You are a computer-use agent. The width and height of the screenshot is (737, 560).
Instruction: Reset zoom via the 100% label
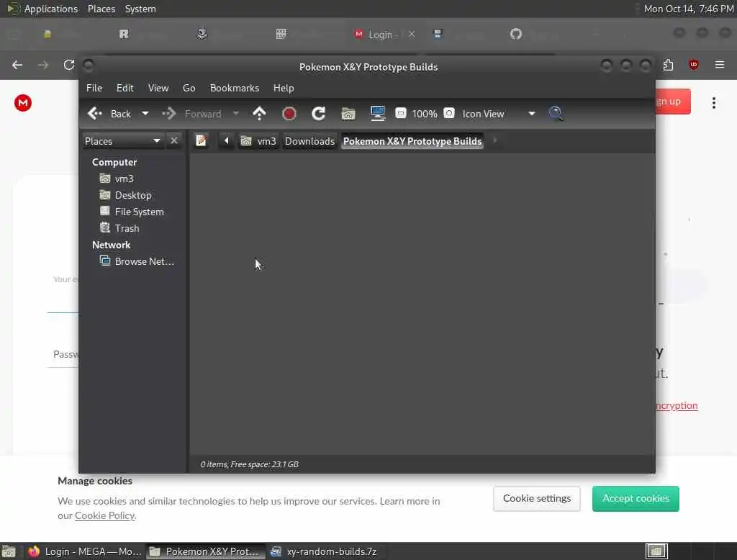[425, 114]
